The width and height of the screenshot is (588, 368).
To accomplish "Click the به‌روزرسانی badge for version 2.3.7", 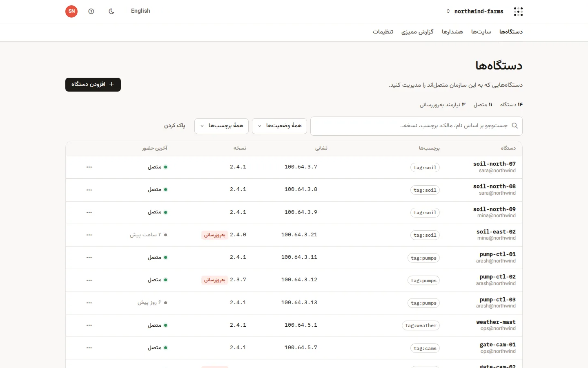I will point(215,280).
